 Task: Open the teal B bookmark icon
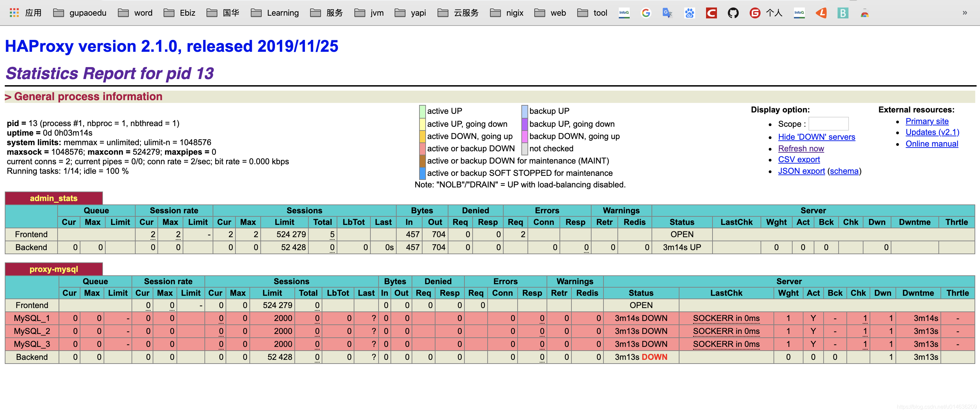tap(843, 13)
